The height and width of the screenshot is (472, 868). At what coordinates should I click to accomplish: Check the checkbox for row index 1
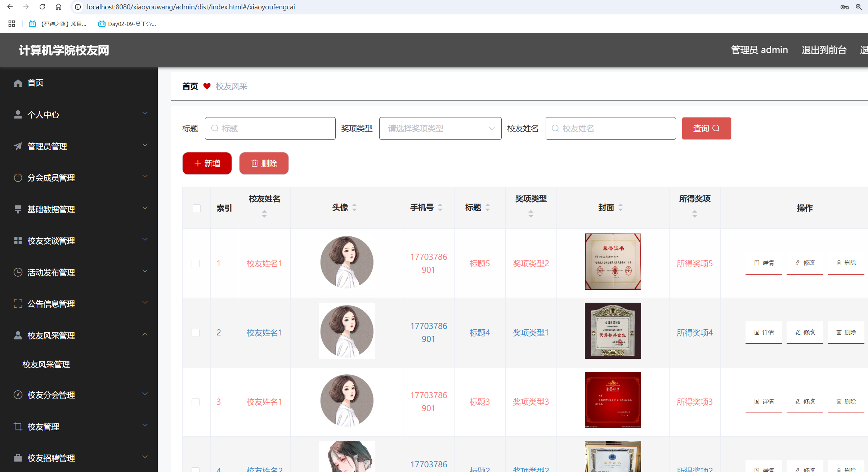pyautogui.click(x=196, y=264)
